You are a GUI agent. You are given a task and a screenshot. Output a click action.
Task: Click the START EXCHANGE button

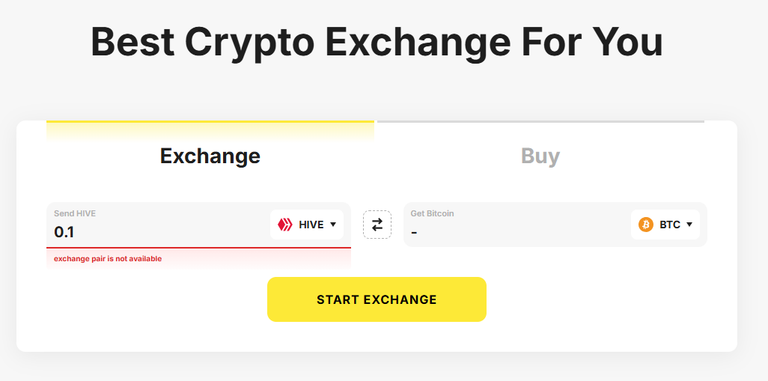click(x=377, y=299)
